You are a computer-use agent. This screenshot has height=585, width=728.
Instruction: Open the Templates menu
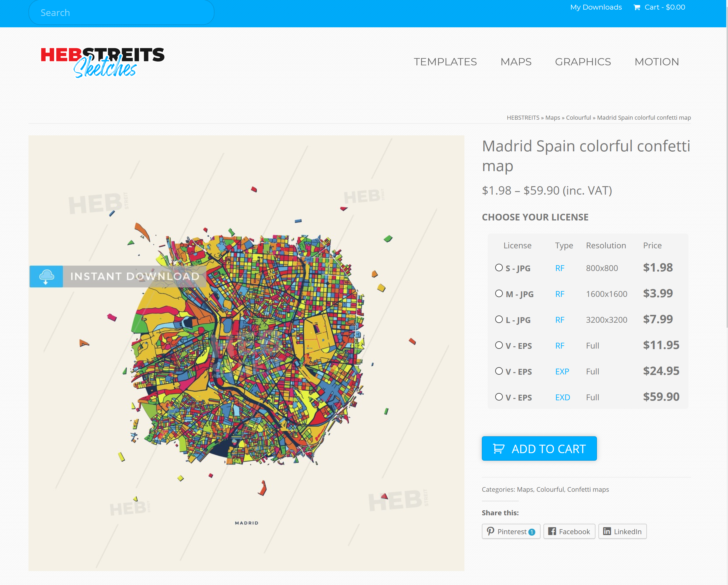pos(445,62)
